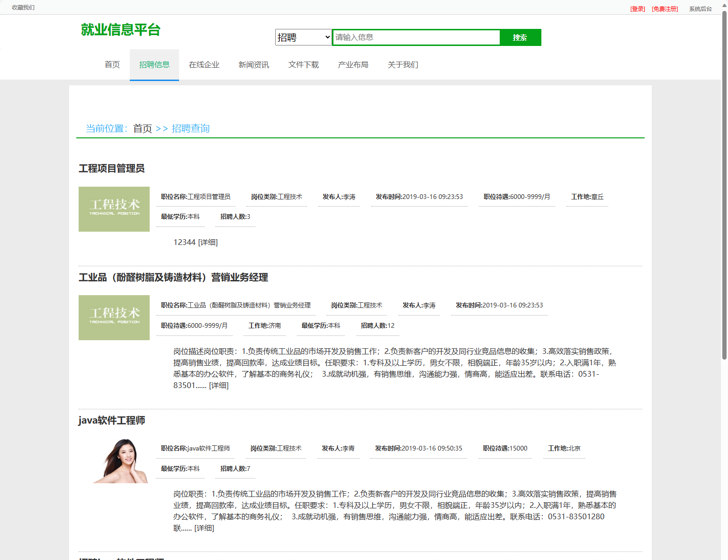This screenshot has width=728, height=560.
Task: Open the 系统后台 admin backend
Action: [x=700, y=8]
